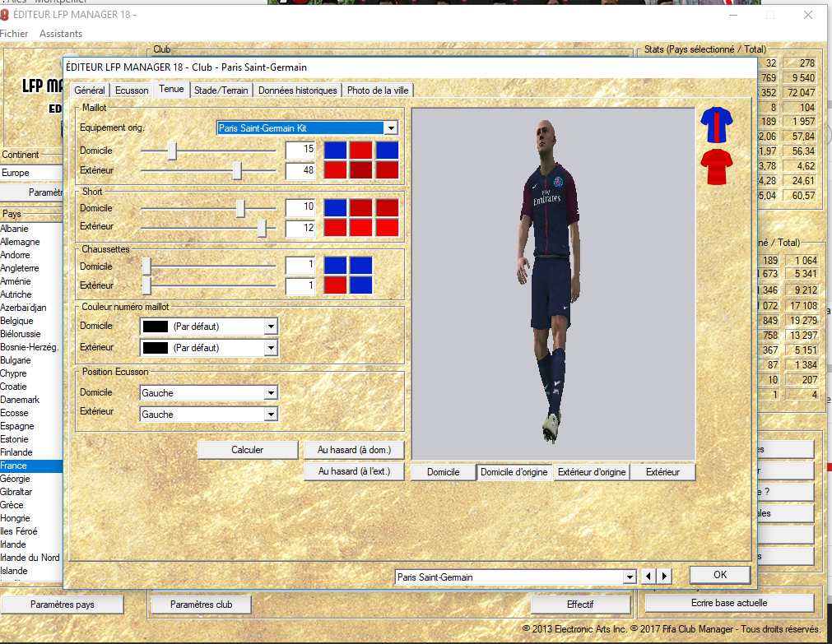Screen dimensions: 832x644
Task: Select Espagne in the Pays list
Action: (31, 426)
